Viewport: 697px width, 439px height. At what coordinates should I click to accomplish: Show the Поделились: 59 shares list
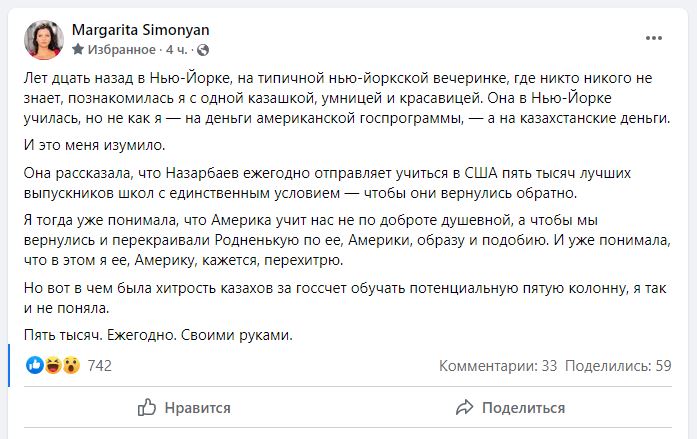[617, 365]
